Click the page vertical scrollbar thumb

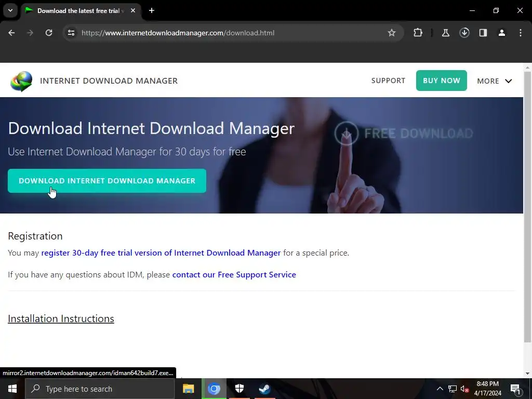(x=527, y=206)
